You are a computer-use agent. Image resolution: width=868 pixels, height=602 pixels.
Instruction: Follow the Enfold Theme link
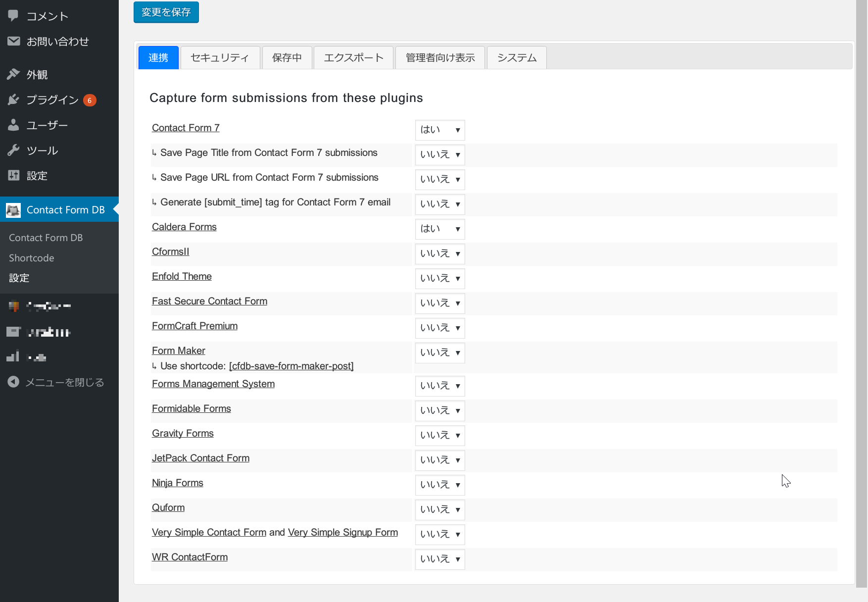(x=182, y=276)
